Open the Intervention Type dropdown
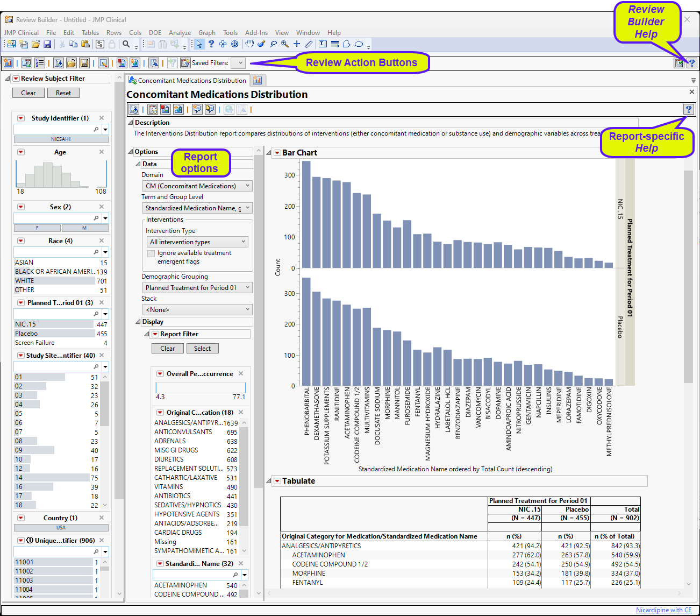 [x=197, y=242]
